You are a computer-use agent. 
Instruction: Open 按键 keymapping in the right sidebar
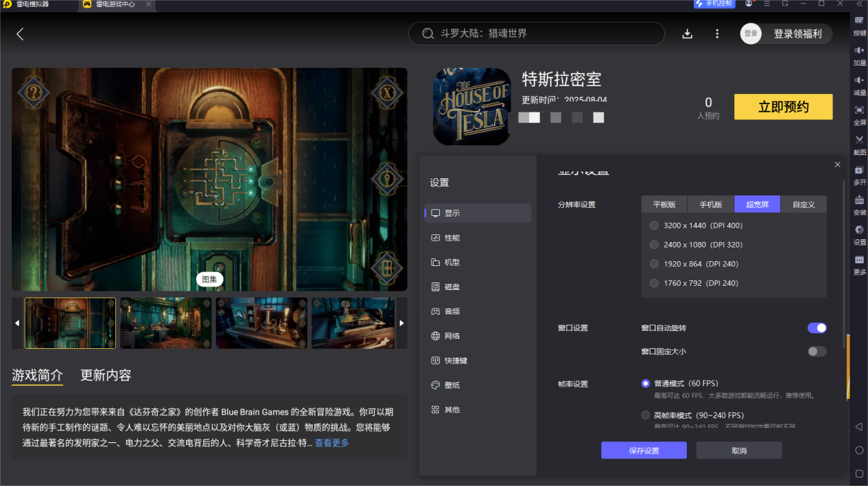tap(859, 26)
